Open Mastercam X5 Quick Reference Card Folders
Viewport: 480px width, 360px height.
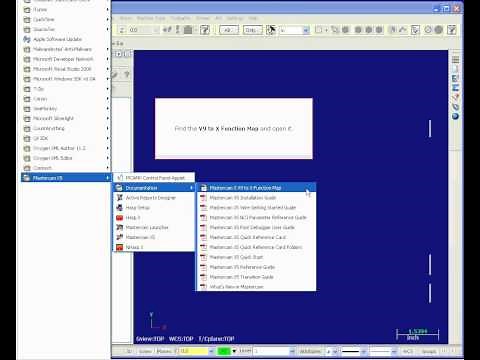coord(256,247)
